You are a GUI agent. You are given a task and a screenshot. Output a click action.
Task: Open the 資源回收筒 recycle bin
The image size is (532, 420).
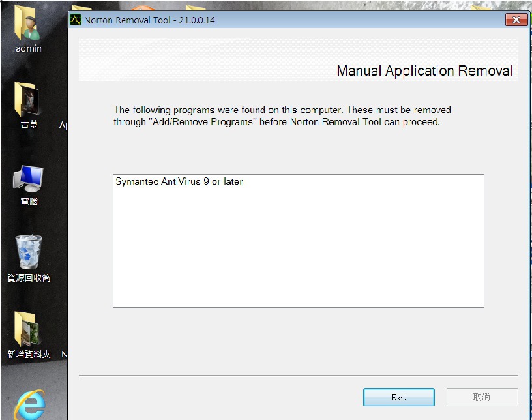[x=29, y=259]
